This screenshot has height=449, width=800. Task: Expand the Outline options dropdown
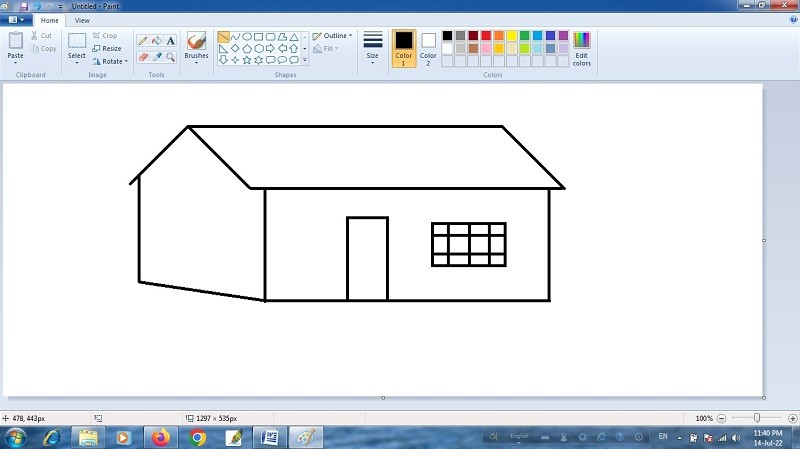coord(333,36)
